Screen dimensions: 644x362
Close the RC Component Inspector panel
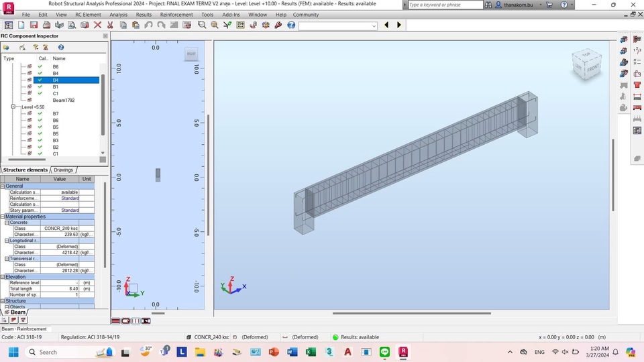[x=105, y=36]
